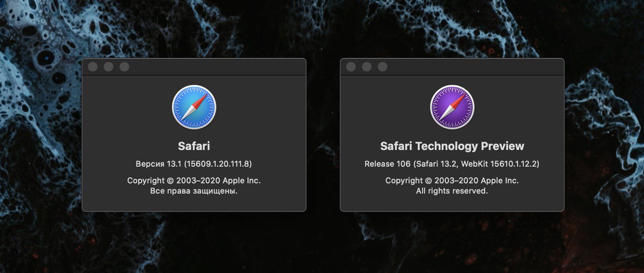Minimize the Safari Technology Preview about window
Screen dimensions: 644x273
coord(366,67)
